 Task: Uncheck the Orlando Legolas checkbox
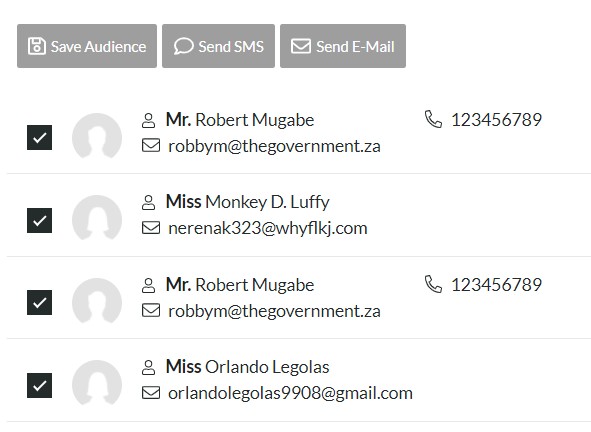pos(40,385)
